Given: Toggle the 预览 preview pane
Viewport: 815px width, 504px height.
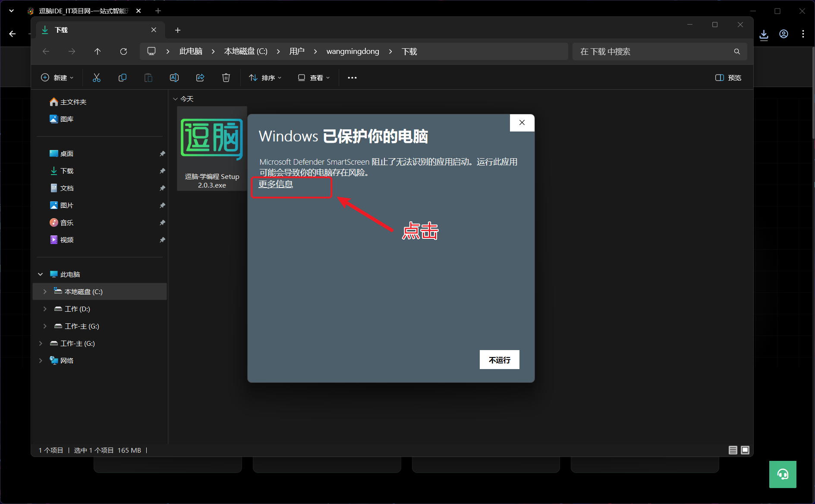Looking at the screenshot, I should tap(728, 78).
